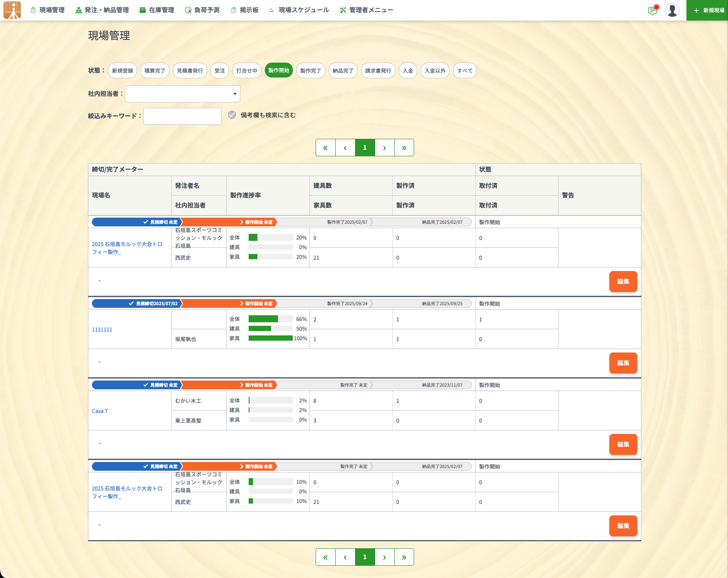Click the 全体 66% progress bar
728x578 pixels.
tap(271, 319)
